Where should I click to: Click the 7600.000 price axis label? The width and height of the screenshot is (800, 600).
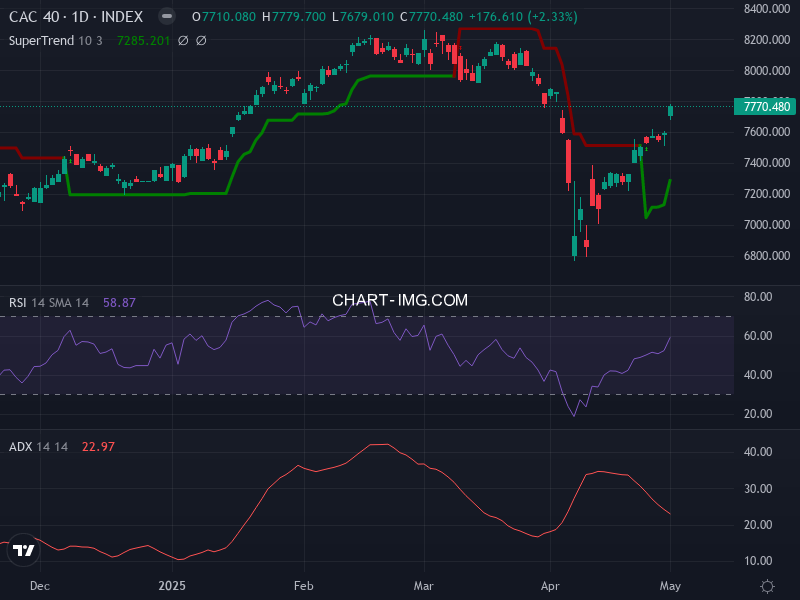(767, 132)
